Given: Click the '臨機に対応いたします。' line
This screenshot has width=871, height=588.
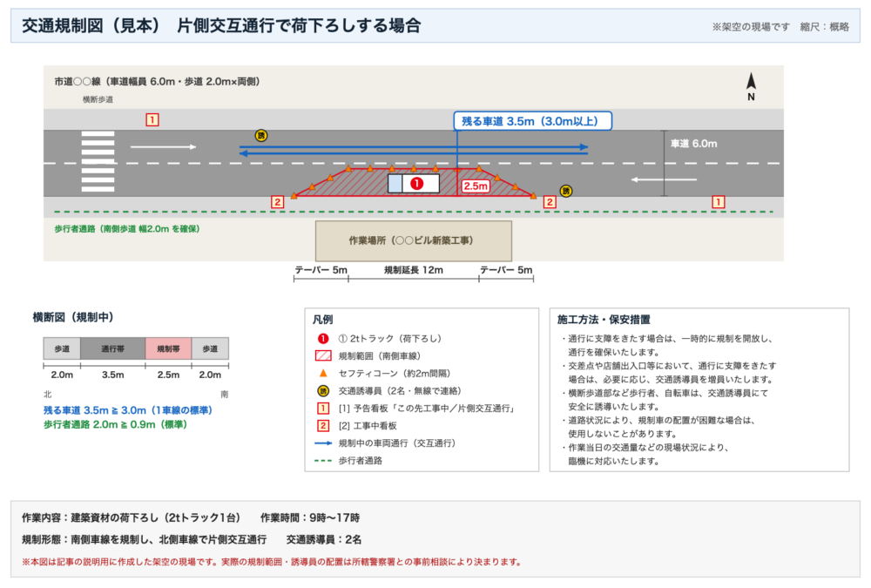Looking at the screenshot, I should 614,461.
